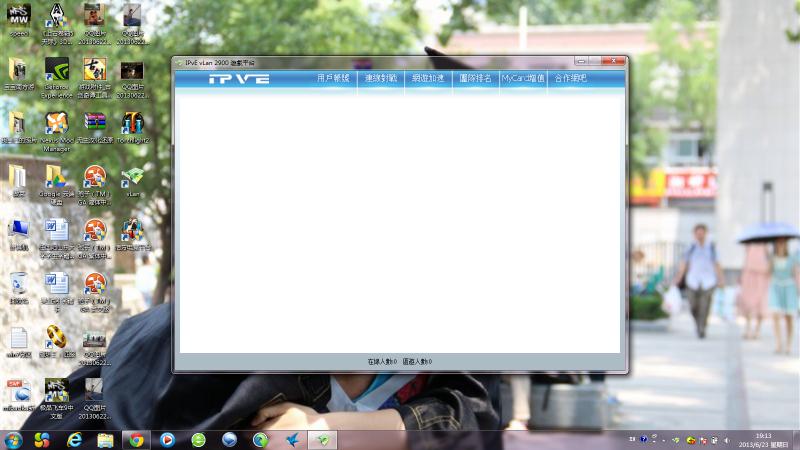The height and width of the screenshot is (450, 800).
Task: Open the GeForce Experience desktop shortcut
Action: (x=57, y=78)
